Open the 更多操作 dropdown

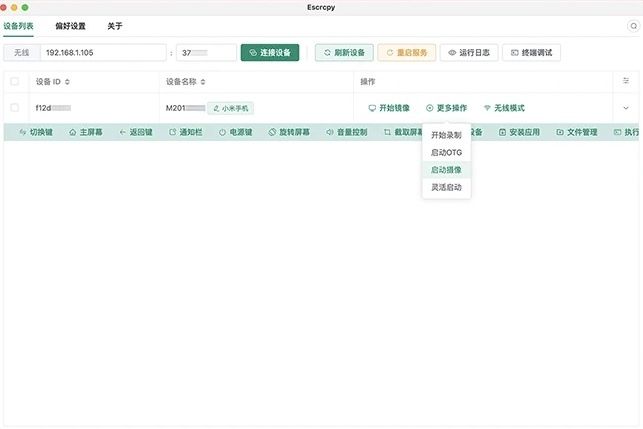coord(446,108)
